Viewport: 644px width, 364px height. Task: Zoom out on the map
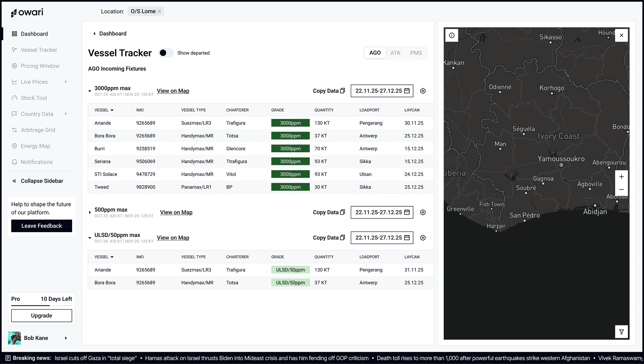coord(621,190)
